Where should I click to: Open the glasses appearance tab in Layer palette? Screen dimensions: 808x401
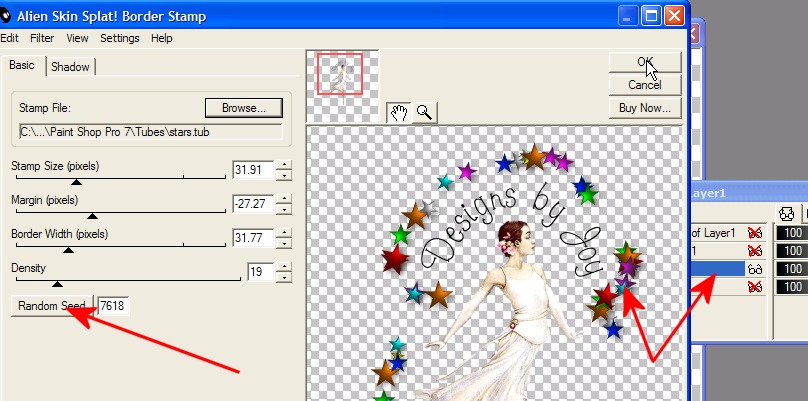(x=786, y=213)
